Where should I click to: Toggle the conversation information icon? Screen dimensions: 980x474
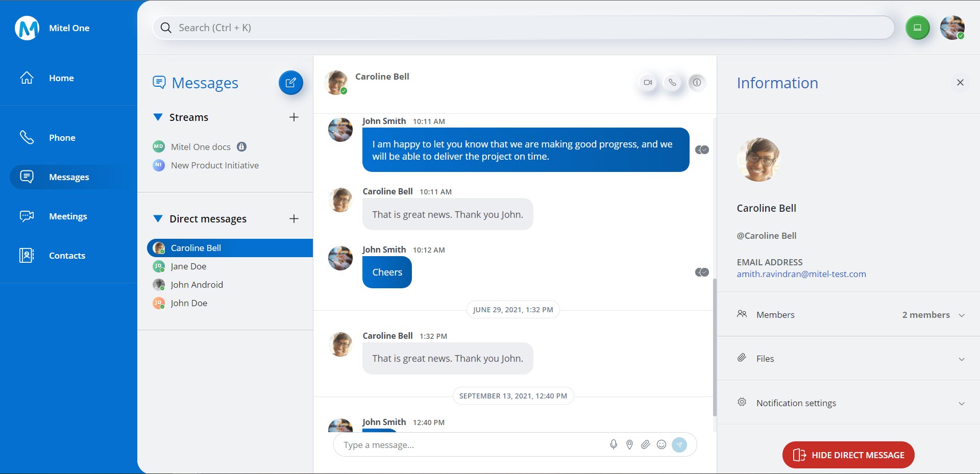click(697, 83)
